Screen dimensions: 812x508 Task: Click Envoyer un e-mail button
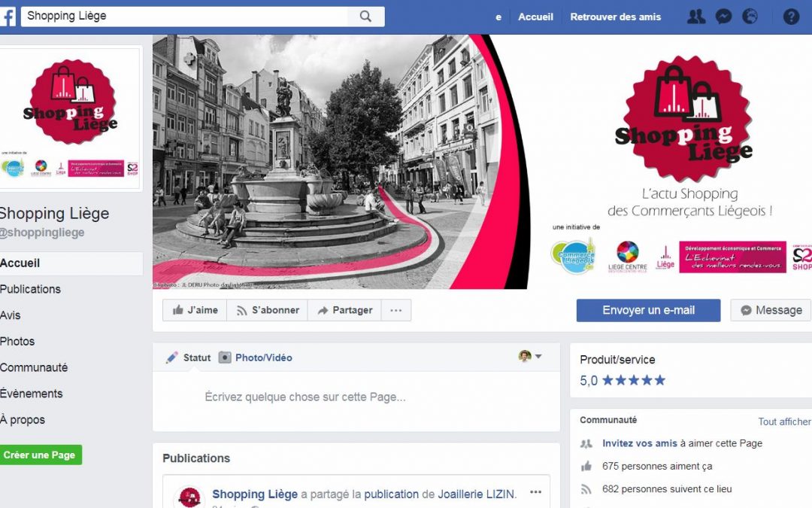[x=648, y=310]
